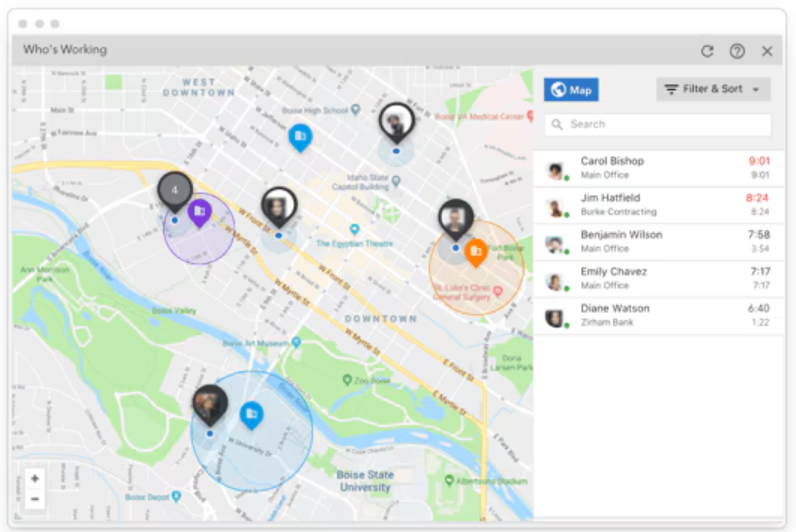Click the employee photo pin beside the Egyptian Theatre

(x=279, y=206)
